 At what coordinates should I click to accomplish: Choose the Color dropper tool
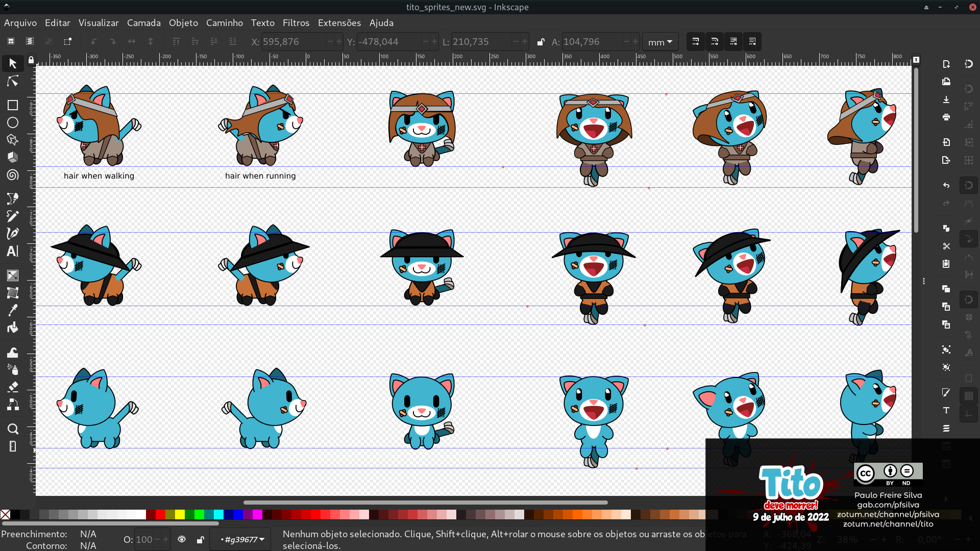click(x=12, y=310)
